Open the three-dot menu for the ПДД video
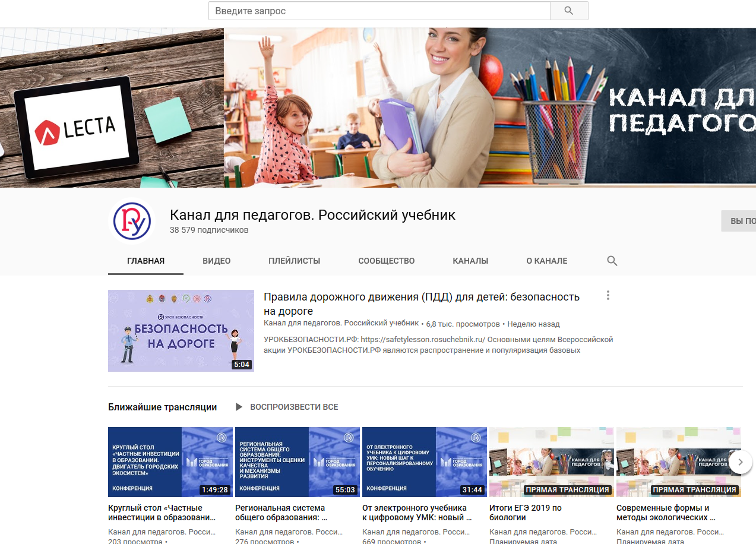Screen dimensions: 756x544 (608, 295)
